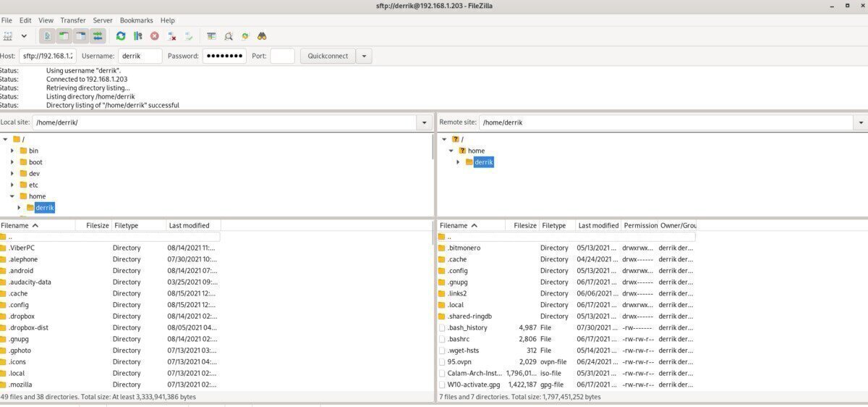Viewport: 868px width, 407px height.
Task: Open the Bookmarks menu
Action: [135, 20]
